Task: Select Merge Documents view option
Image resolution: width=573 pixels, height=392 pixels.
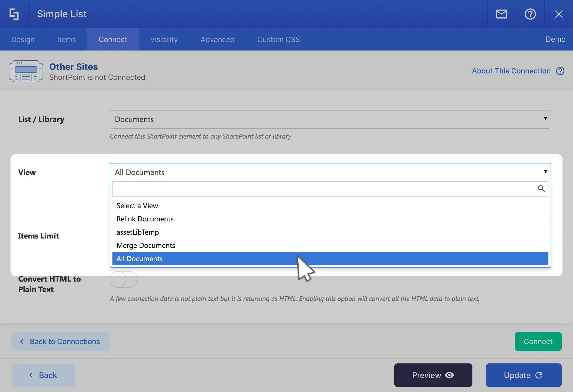Action: pyautogui.click(x=146, y=245)
